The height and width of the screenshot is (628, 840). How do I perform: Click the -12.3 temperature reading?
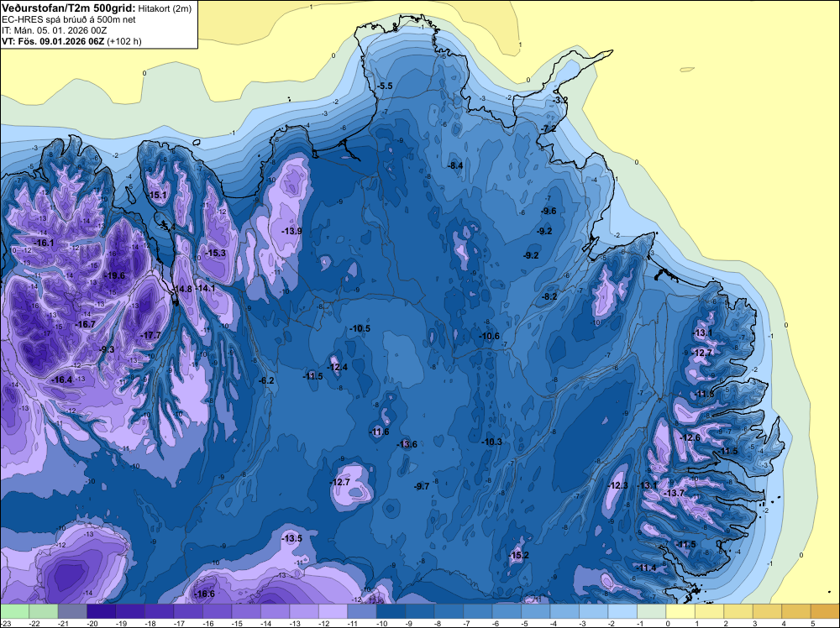617,485
